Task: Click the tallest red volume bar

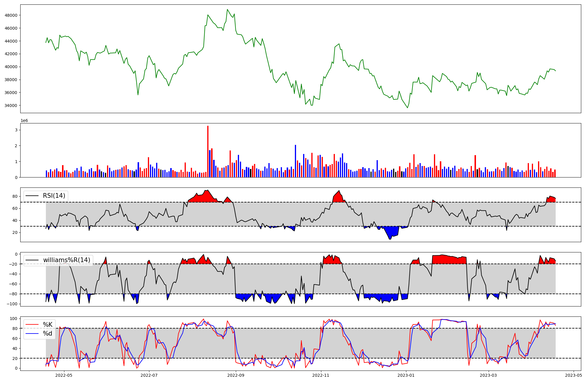Action: (208, 151)
